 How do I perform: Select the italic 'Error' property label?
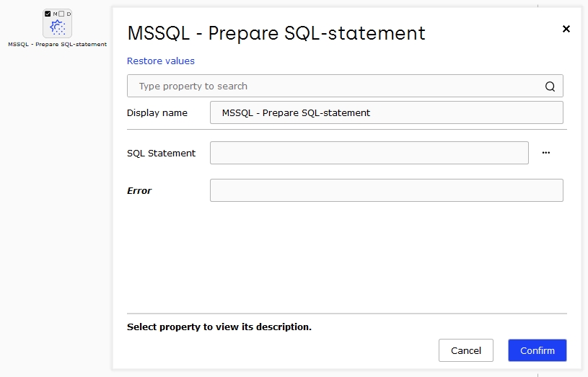139,191
